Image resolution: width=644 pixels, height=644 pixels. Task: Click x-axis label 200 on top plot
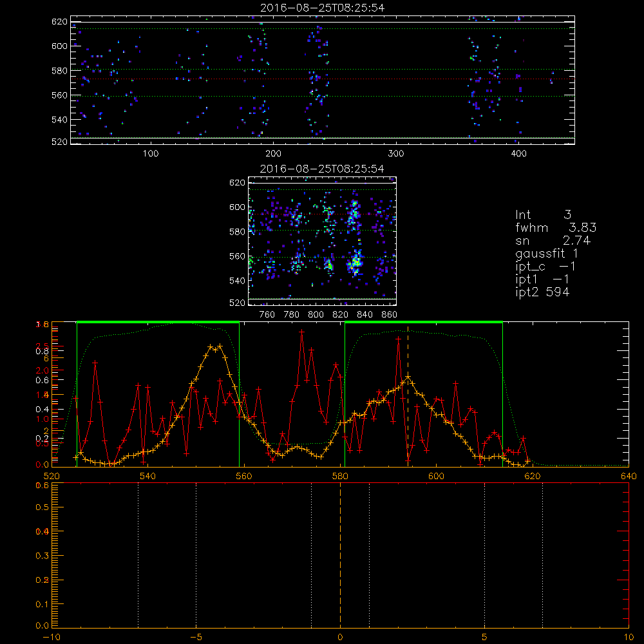273,154
